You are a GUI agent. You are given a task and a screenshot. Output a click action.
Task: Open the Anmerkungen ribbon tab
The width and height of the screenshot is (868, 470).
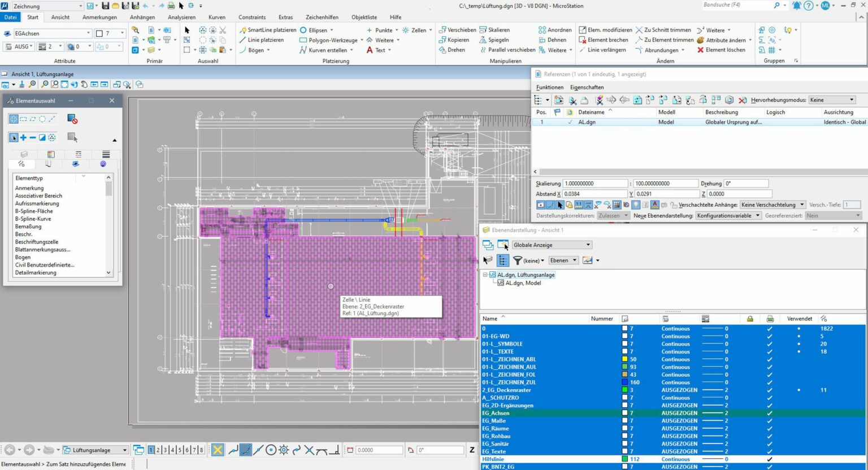tap(99, 17)
